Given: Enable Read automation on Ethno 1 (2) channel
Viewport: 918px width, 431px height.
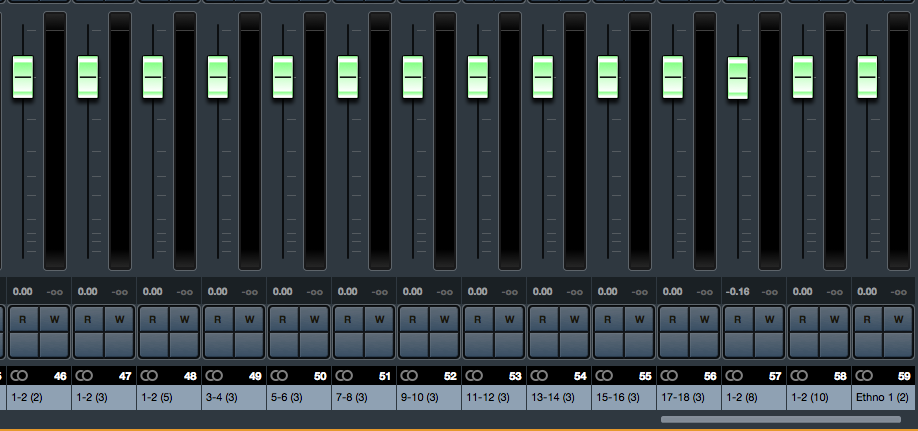Looking at the screenshot, I should tap(868, 319).
